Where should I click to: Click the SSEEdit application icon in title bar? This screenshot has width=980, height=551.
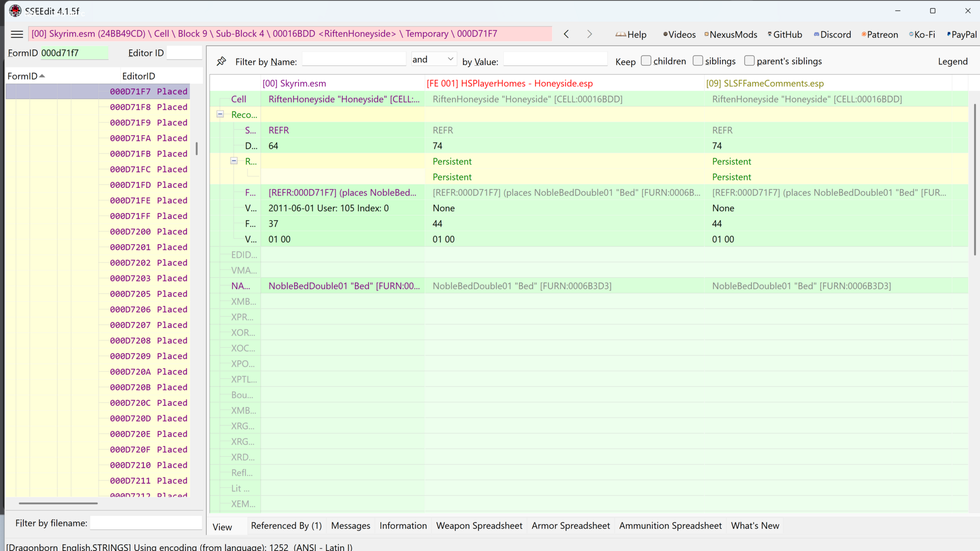pos(15,11)
